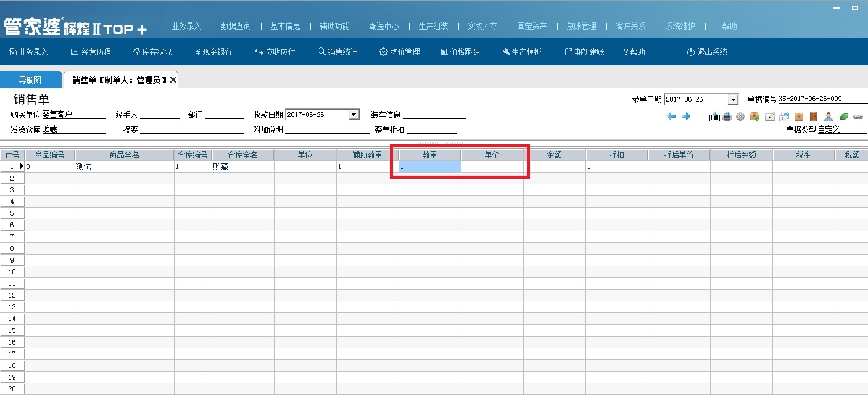Open the 录单日期 date dropdown

[x=733, y=100]
